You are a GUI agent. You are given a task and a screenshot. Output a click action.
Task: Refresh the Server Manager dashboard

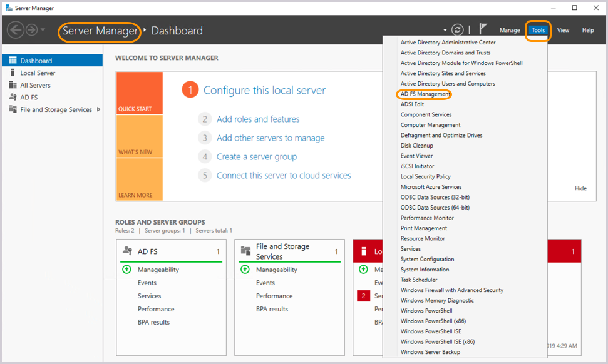pos(458,30)
